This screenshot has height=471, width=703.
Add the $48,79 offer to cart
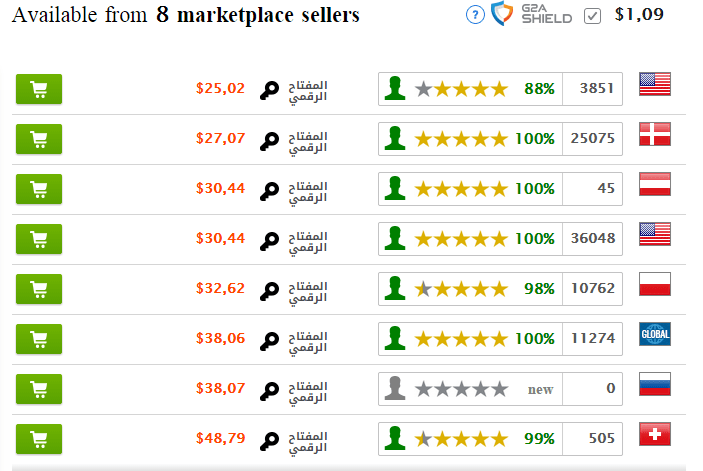[39, 439]
